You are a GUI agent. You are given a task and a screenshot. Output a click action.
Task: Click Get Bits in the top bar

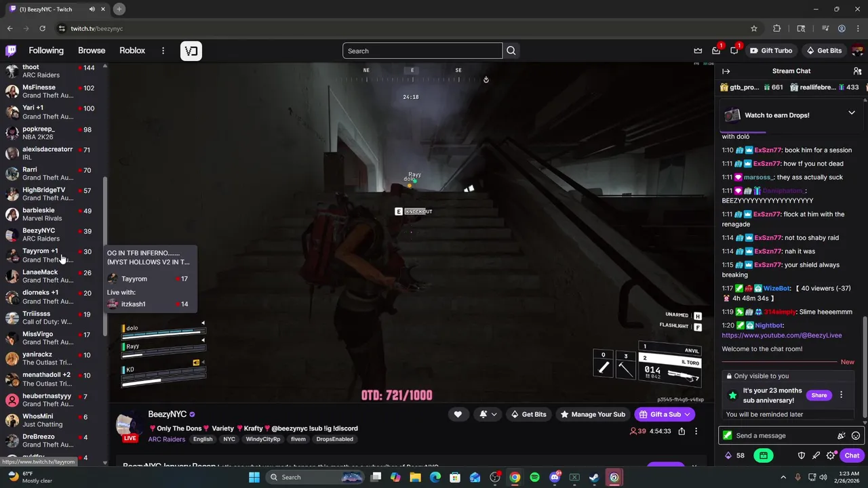[823, 51]
